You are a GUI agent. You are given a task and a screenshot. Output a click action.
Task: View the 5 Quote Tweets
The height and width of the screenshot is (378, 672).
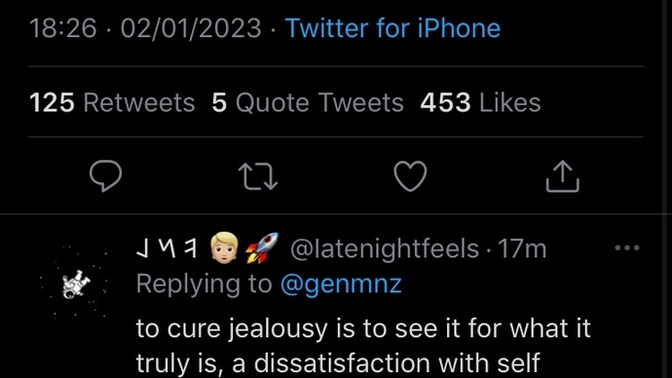coord(308,103)
